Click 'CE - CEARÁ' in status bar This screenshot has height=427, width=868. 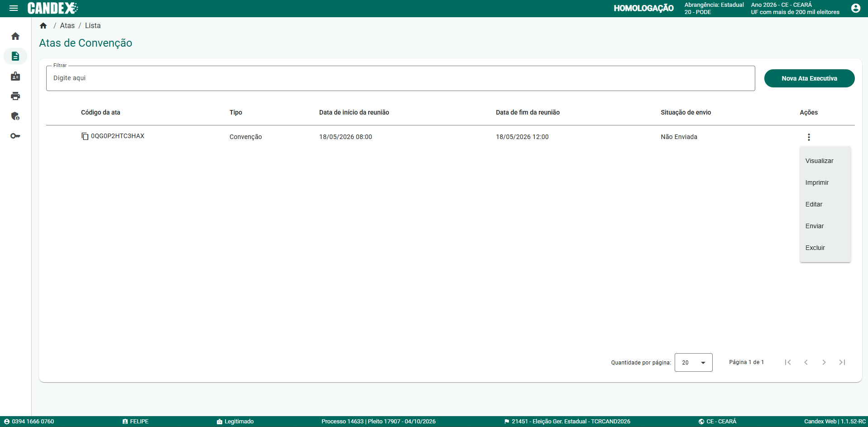pos(717,422)
